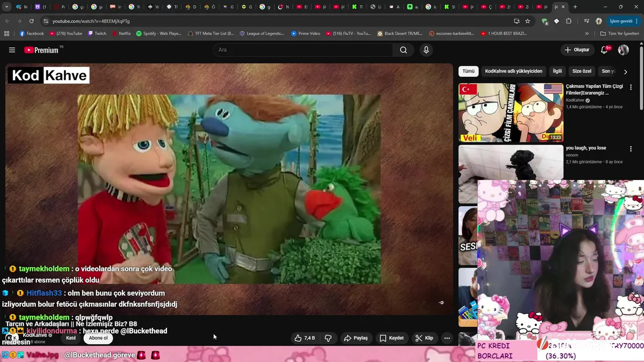
Task: Open the Prime Video bookmark
Action: point(305,33)
